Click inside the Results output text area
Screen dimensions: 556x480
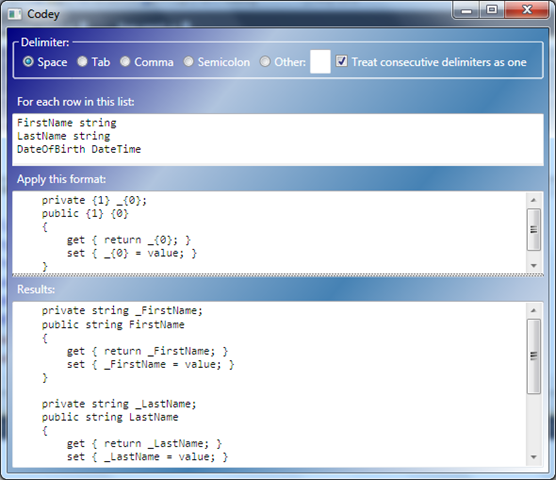pos(269,384)
